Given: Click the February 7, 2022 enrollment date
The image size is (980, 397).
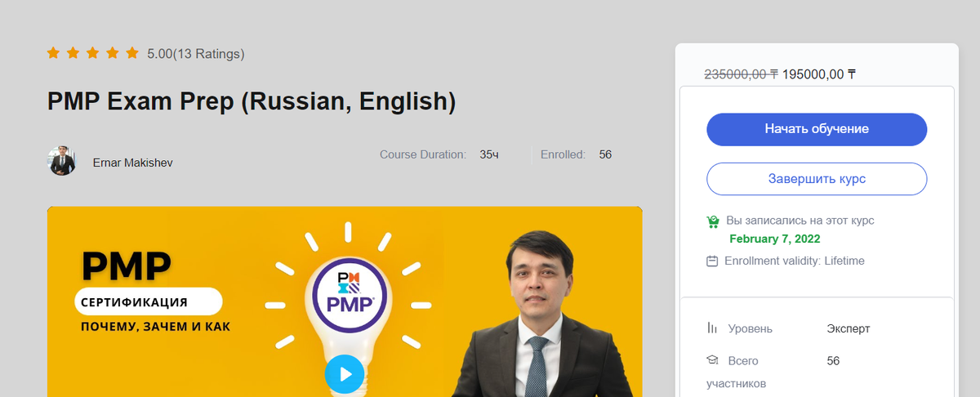Looking at the screenshot, I should coord(775,239).
